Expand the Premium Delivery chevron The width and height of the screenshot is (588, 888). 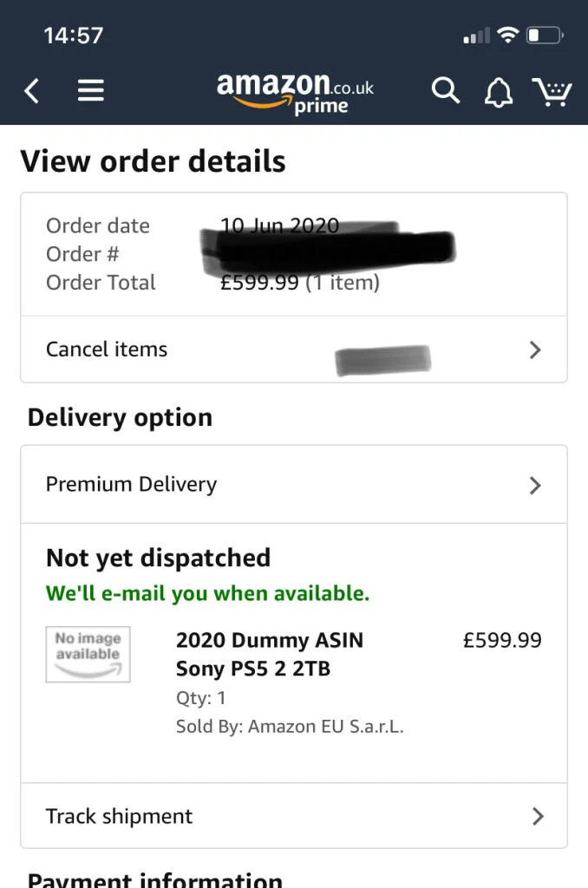coord(536,485)
